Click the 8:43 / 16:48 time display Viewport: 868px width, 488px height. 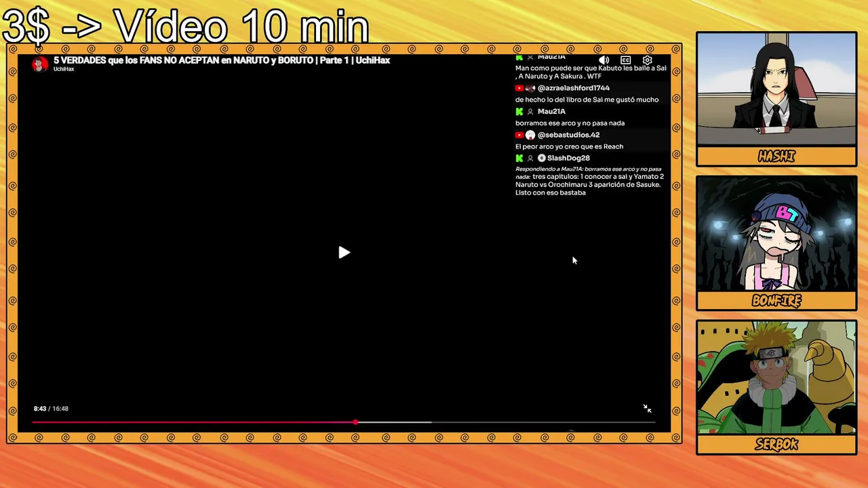pos(51,409)
